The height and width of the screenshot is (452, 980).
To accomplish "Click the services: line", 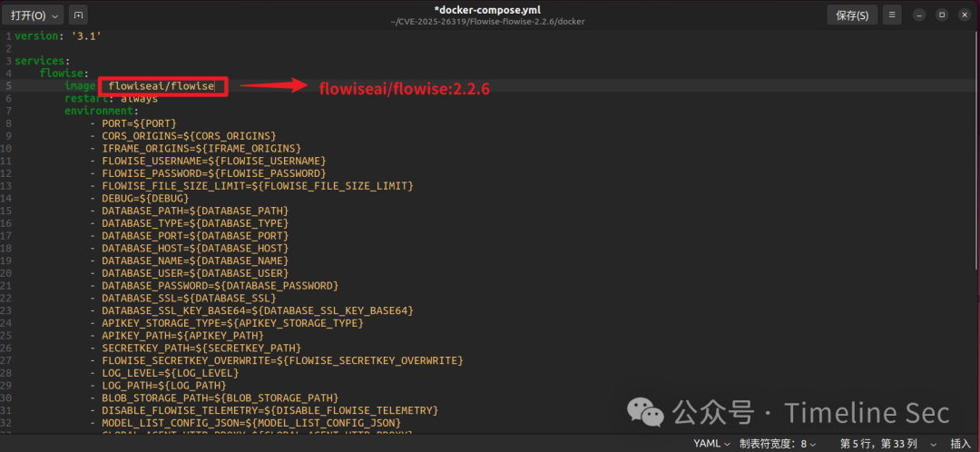I will 43,62.
